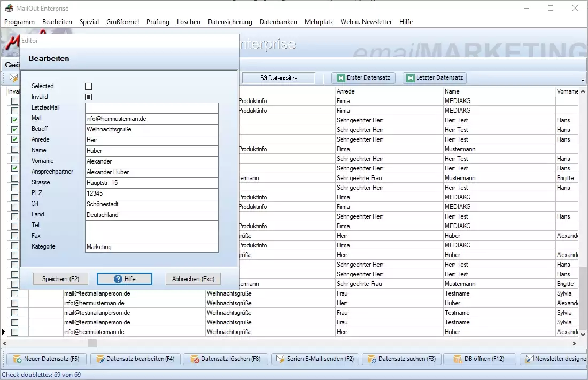Screen dimensions: 588x380
Task: Open the Web u. Newsletter menu
Action: click(366, 22)
